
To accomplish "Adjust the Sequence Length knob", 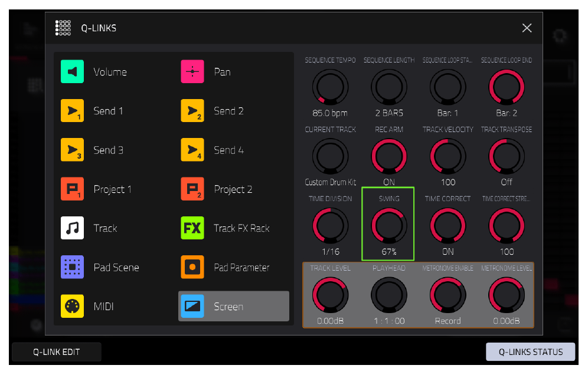I will tap(389, 87).
